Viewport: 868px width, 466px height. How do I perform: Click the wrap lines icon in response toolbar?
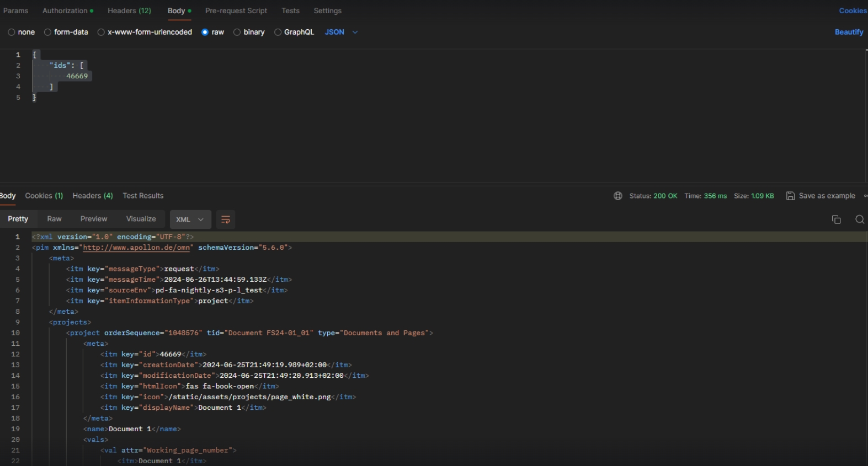pyautogui.click(x=225, y=219)
